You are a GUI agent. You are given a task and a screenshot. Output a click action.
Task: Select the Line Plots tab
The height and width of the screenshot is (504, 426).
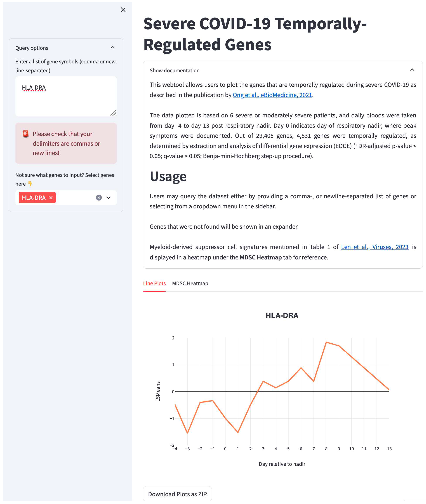pyautogui.click(x=154, y=283)
